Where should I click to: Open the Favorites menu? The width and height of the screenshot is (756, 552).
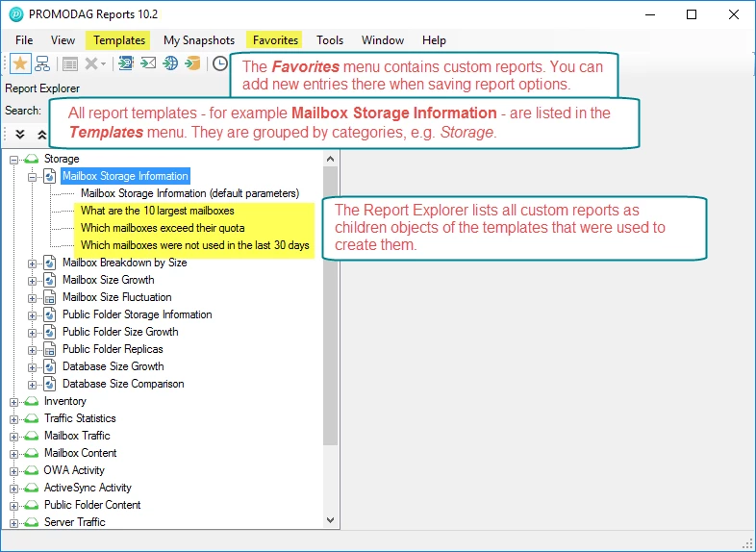[275, 40]
